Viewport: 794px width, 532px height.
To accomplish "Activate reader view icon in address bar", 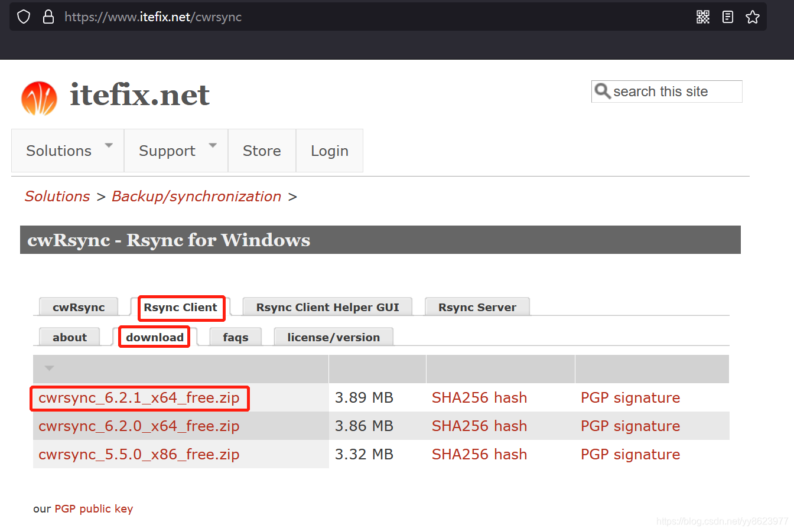I will point(728,17).
